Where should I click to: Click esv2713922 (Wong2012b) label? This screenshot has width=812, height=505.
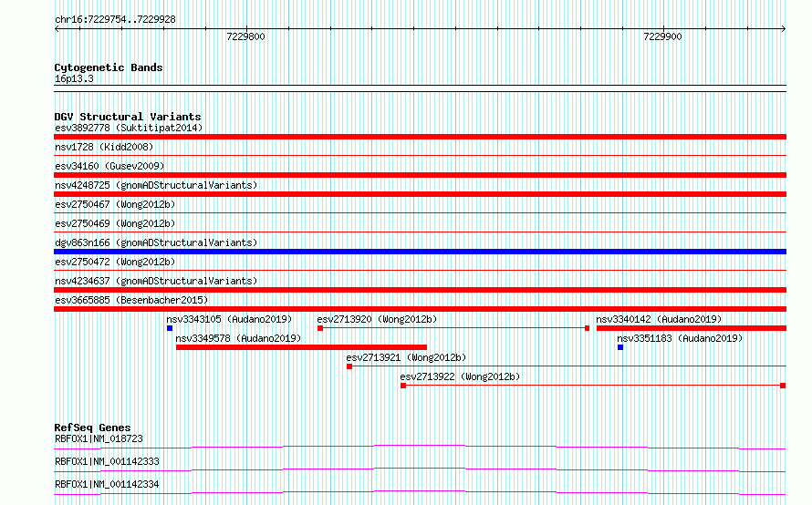460,376
